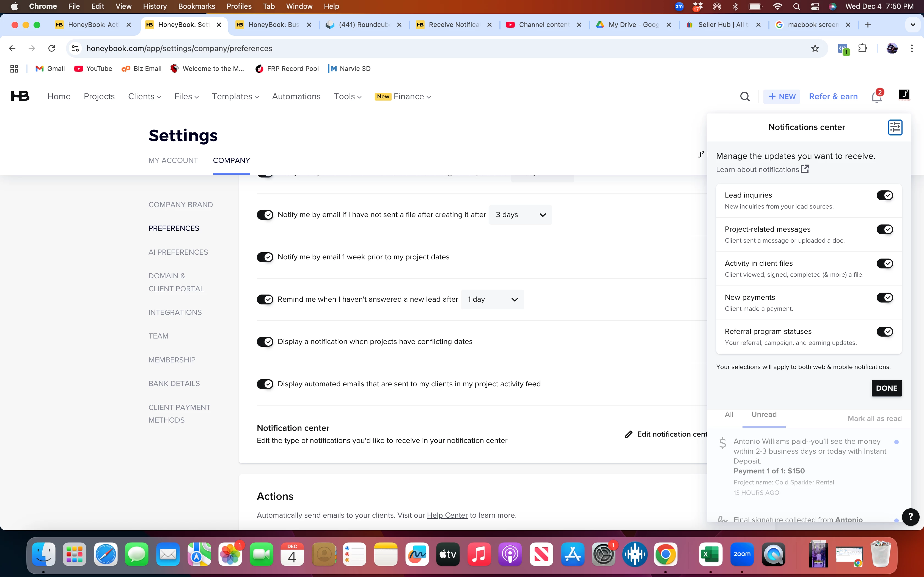This screenshot has width=924, height=577.
Task: Open the 1 day reminder dropdown
Action: (x=492, y=299)
